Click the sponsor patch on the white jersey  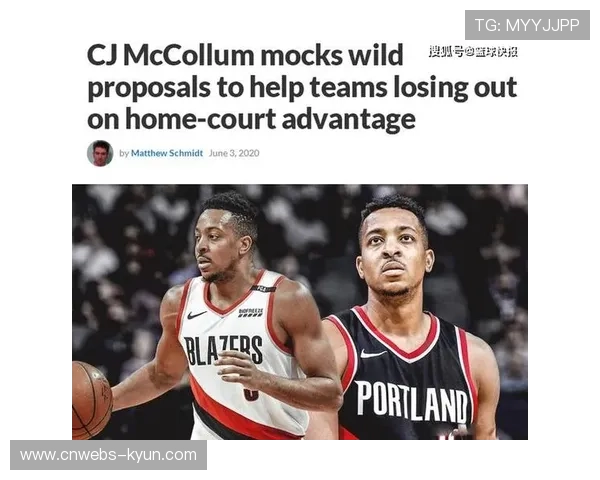(x=251, y=312)
